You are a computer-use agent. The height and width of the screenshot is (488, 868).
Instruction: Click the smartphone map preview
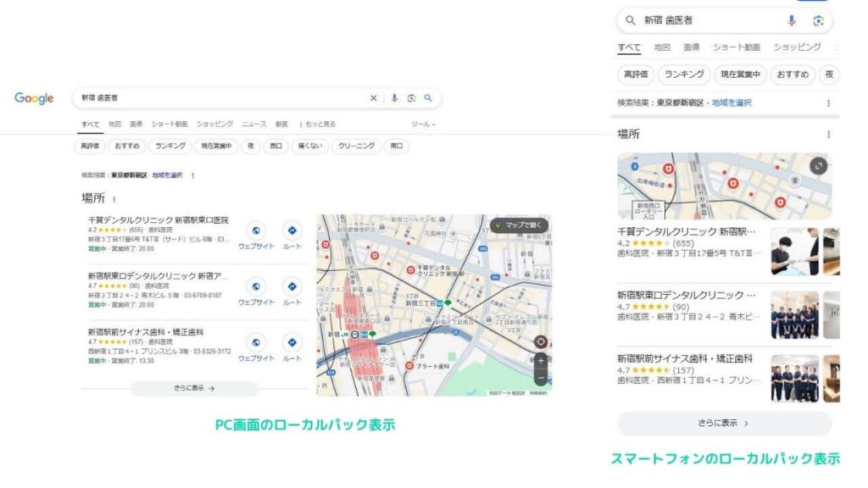724,186
